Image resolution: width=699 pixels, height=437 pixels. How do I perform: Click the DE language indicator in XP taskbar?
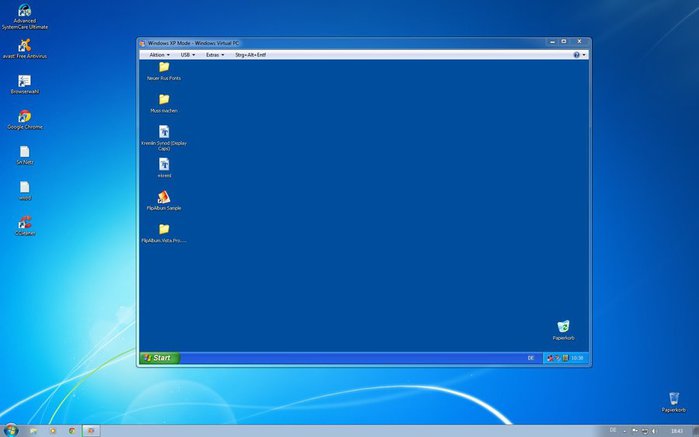531,358
